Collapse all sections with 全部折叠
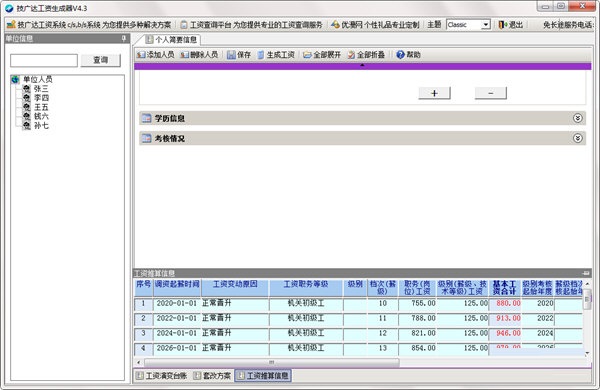This screenshot has height=390, width=600. pyautogui.click(x=351, y=55)
